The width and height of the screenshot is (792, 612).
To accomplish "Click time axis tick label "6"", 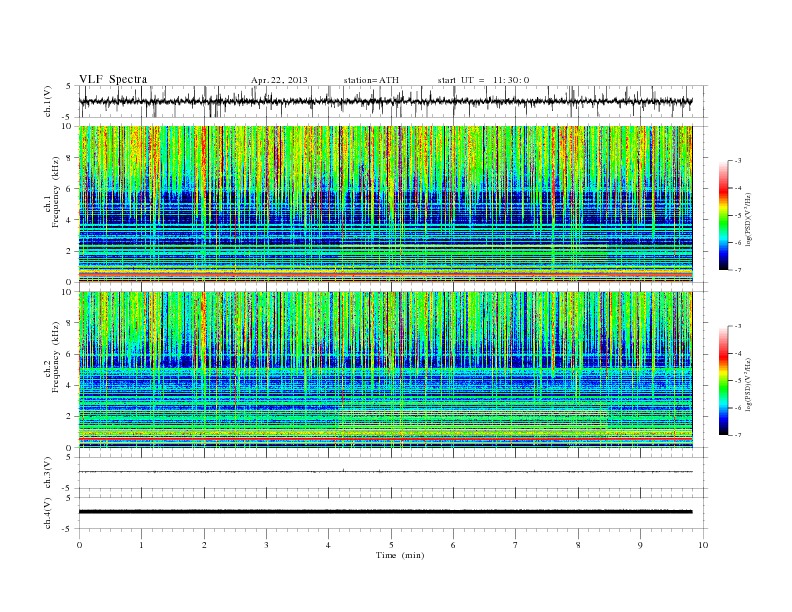I will coord(453,545).
